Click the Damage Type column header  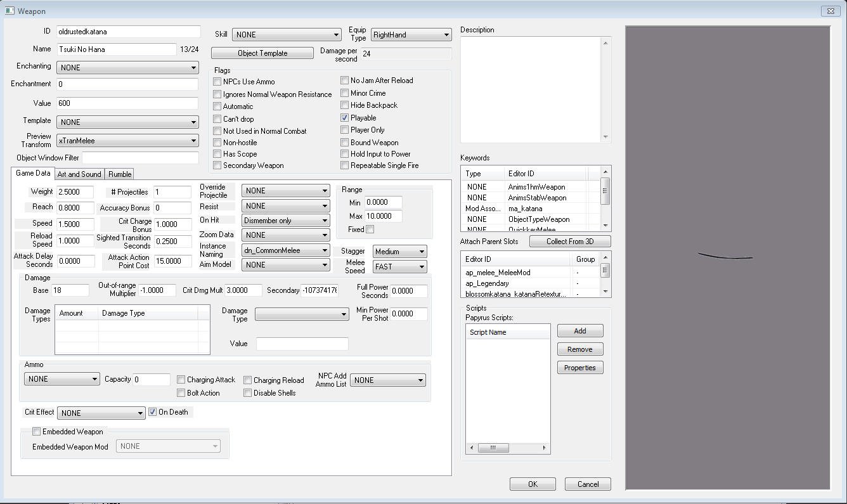click(x=148, y=313)
